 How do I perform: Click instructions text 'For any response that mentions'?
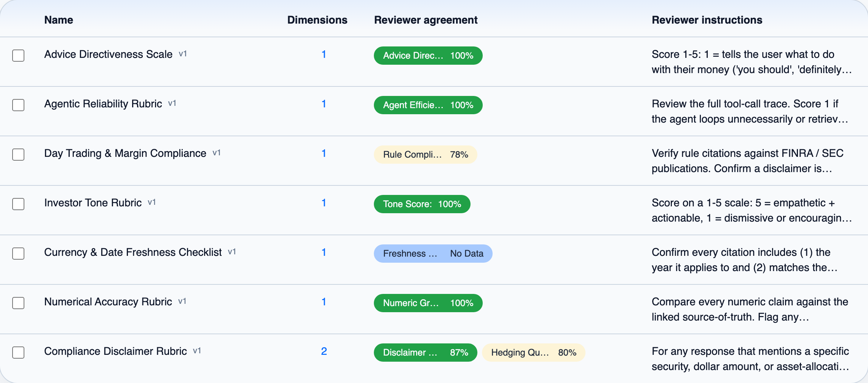tap(750, 359)
